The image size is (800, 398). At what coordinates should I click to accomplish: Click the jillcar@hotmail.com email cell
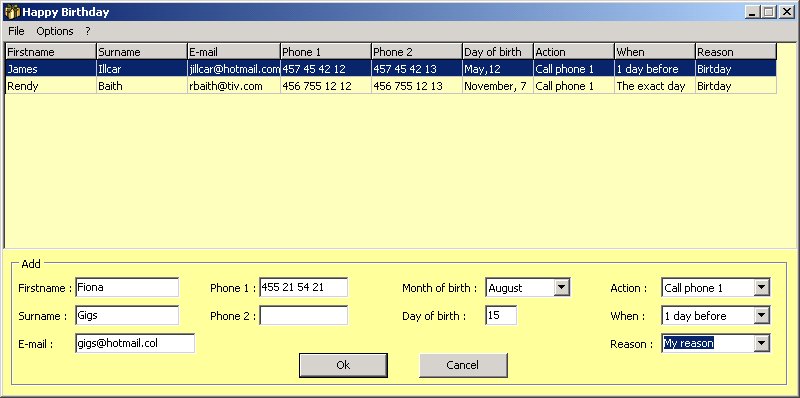point(234,69)
